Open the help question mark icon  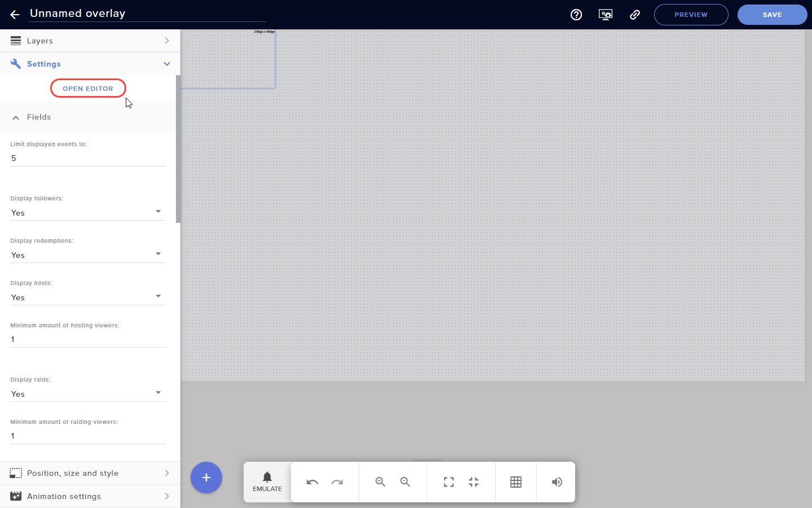point(576,15)
